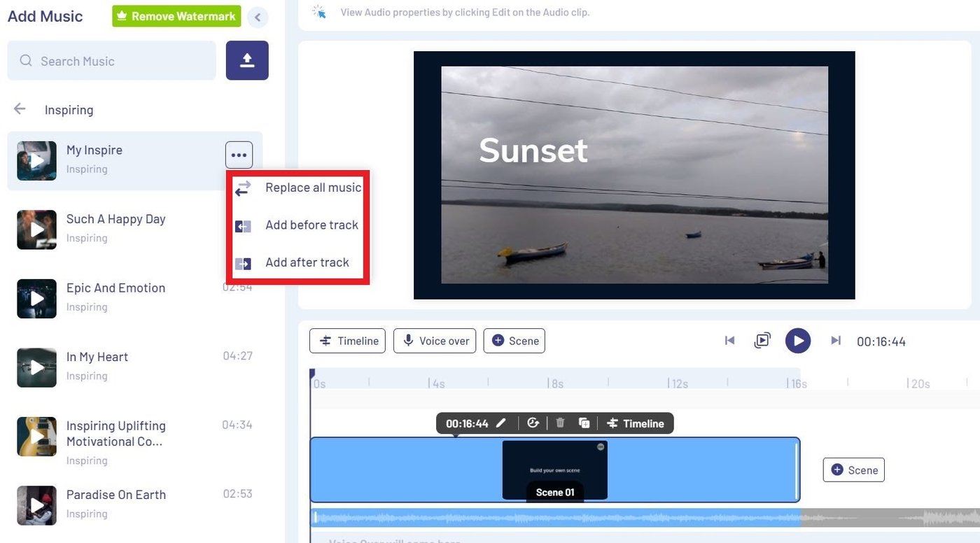
Task: Click the Remove Watermark button
Action: pos(176,15)
